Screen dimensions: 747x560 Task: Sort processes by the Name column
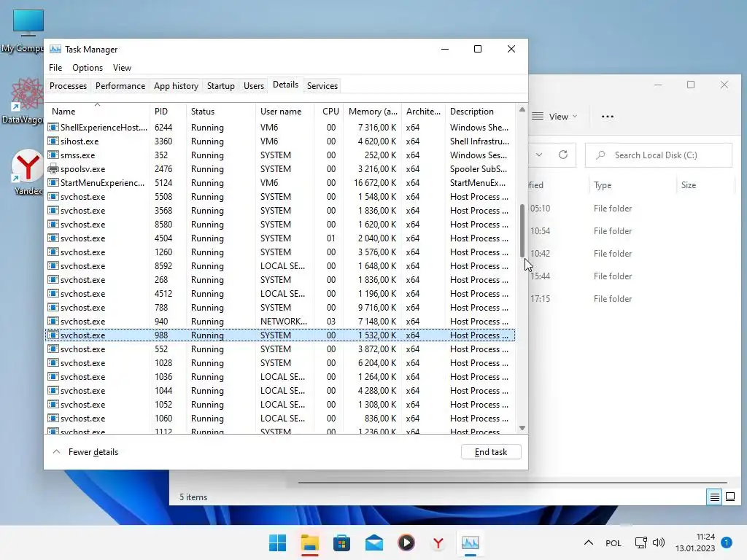[x=98, y=111]
